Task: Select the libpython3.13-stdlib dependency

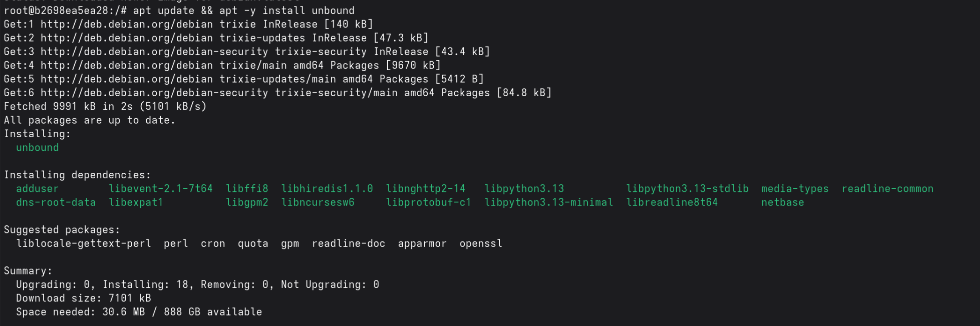Action: tap(687, 188)
